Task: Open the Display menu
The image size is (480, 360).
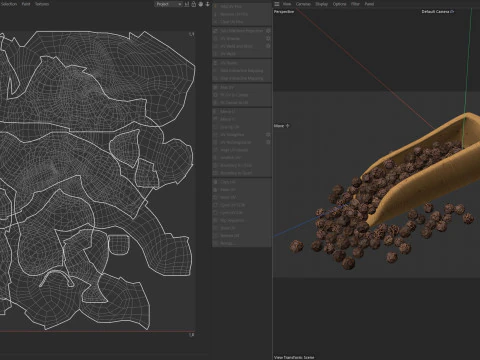Action: tap(322, 4)
